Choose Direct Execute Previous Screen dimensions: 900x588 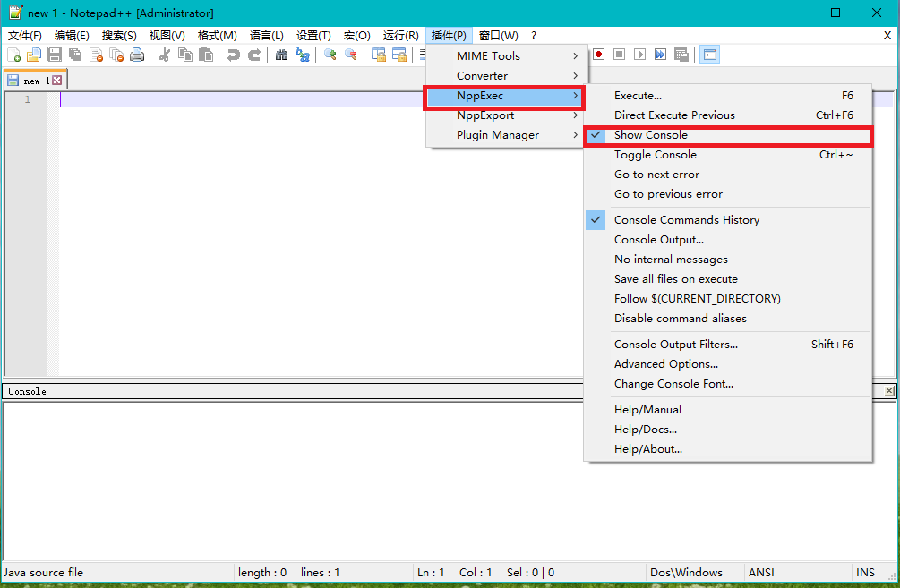[x=728, y=115]
